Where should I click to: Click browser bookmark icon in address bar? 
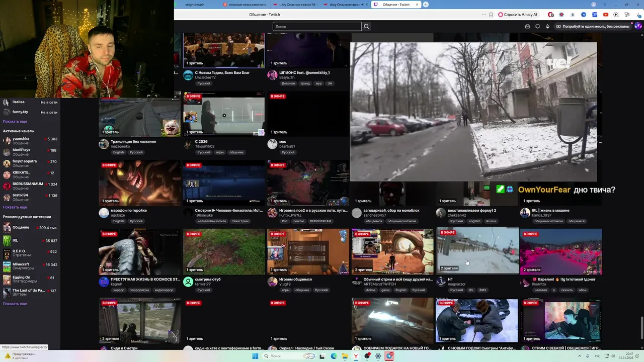pyautogui.click(x=491, y=15)
